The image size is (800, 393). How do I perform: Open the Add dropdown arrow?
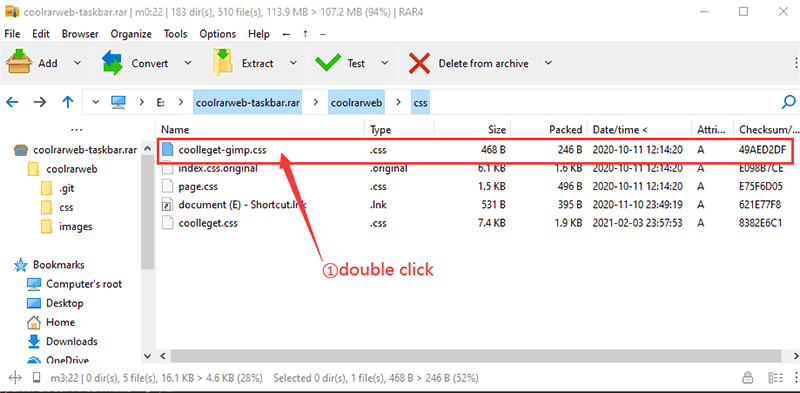77,63
